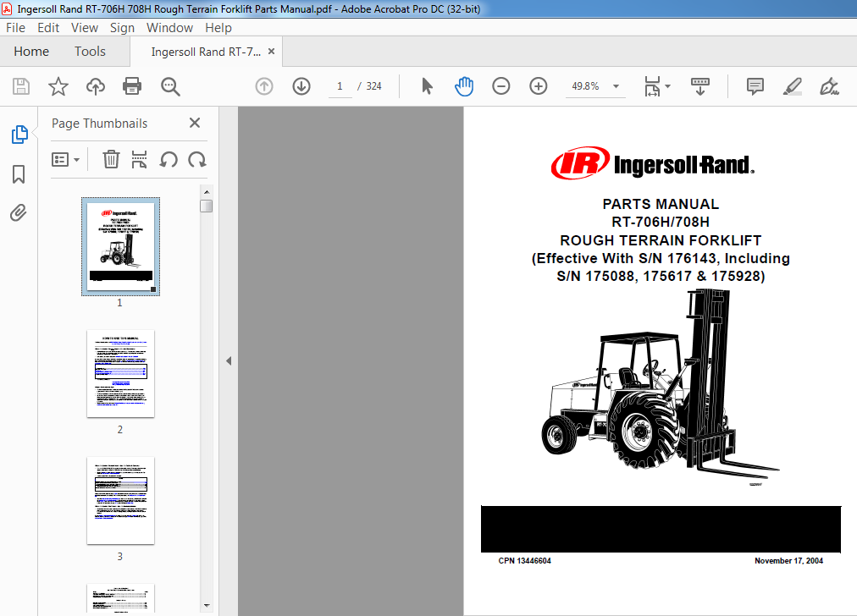Select page 2 thumbnail
This screenshot has width=857, height=616.
click(x=120, y=373)
